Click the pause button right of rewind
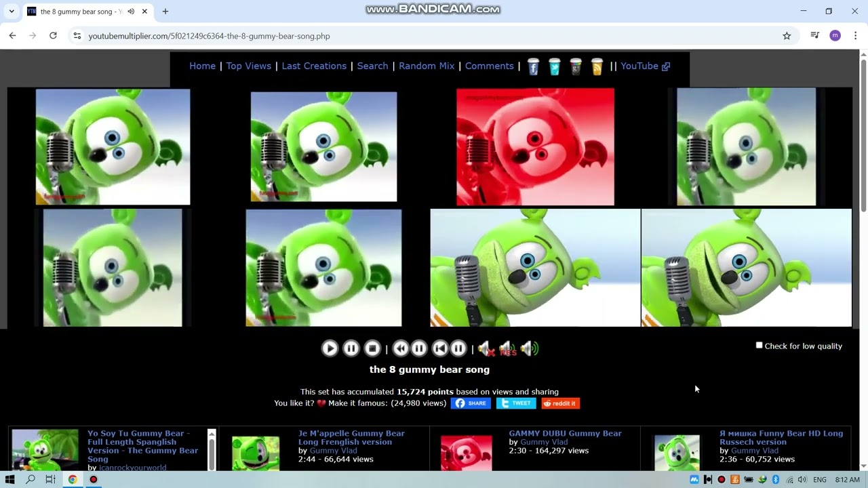 click(419, 348)
